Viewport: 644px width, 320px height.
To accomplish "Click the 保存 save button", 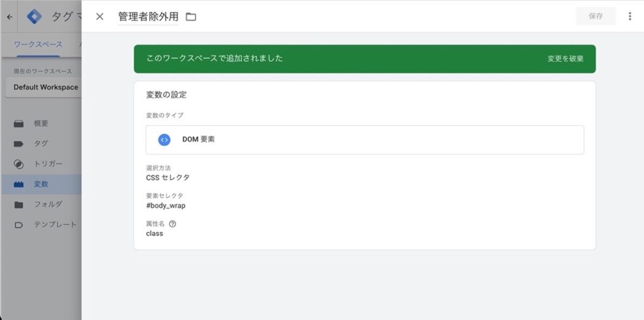I will click(x=596, y=16).
